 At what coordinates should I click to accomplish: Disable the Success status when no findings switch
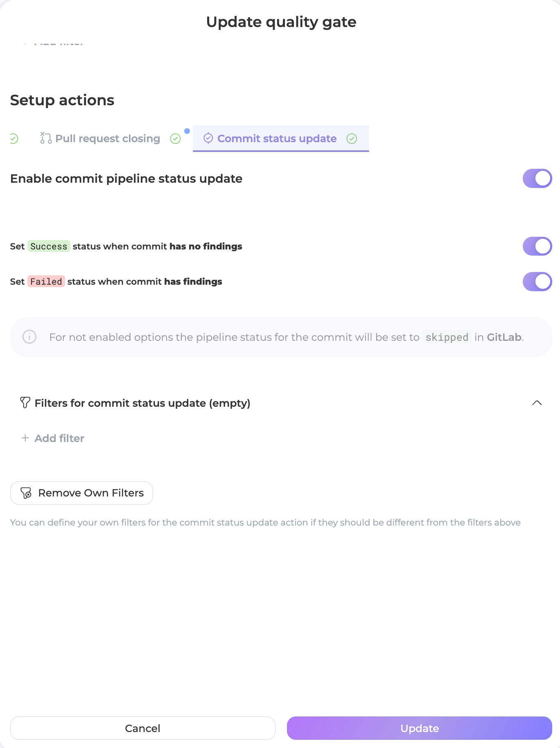pyautogui.click(x=537, y=246)
